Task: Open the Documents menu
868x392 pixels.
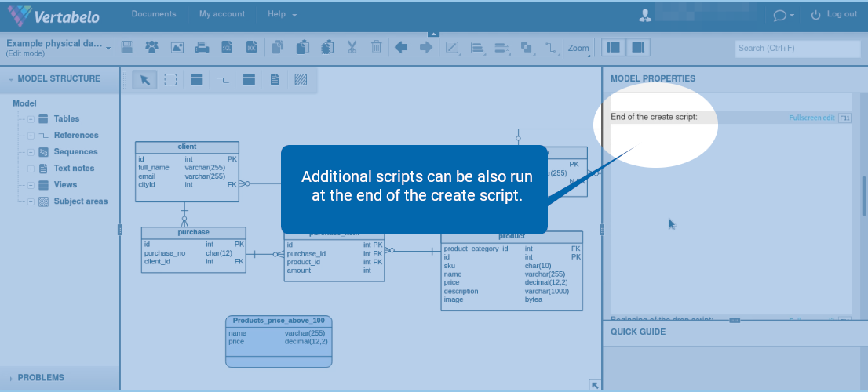Action: pyautogui.click(x=154, y=14)
